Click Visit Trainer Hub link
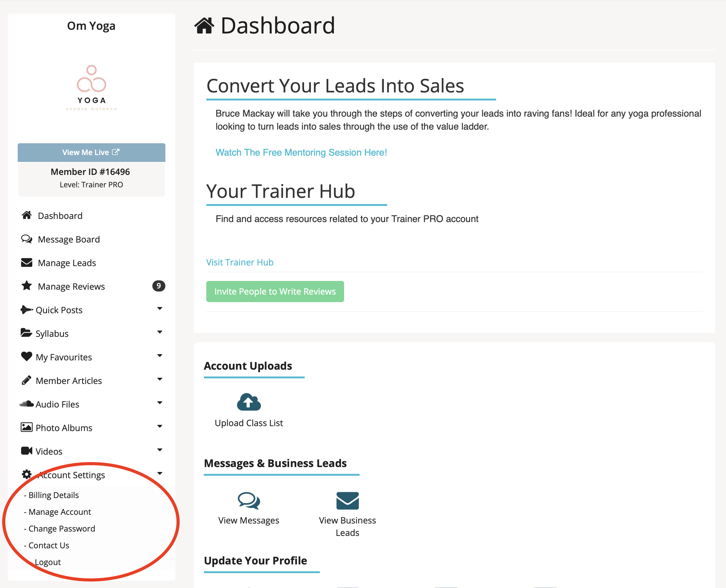 [x=240, y=262]
